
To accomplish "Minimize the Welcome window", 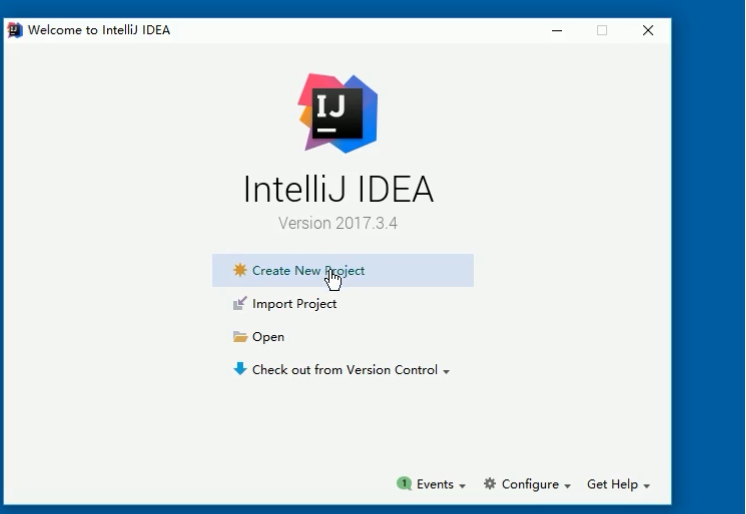I will (x=557, y=30).
